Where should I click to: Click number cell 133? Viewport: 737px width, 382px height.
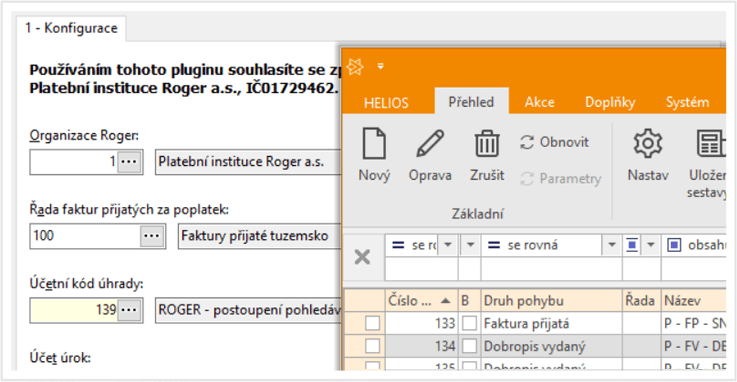421,323
